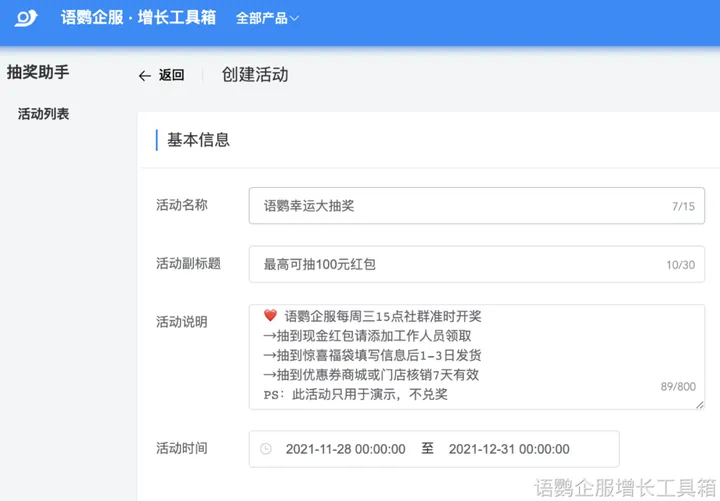This screenshot has width=720, height=501.
Task: Click the 创建活动 page title
Action: click(x=255, y=75)
